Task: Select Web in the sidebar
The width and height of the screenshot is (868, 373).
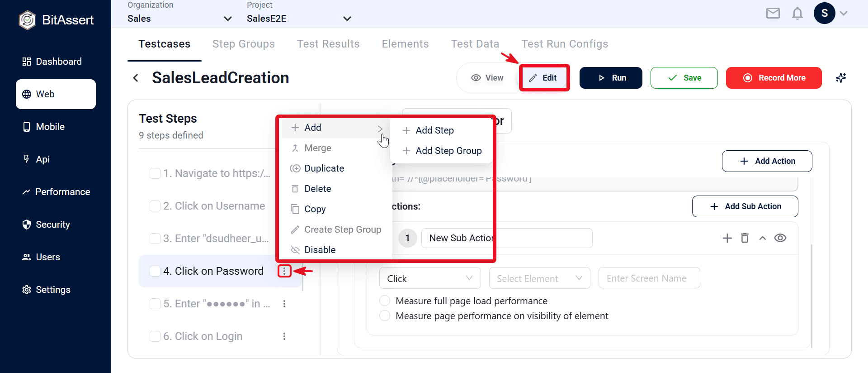Action: coord(56,94)
